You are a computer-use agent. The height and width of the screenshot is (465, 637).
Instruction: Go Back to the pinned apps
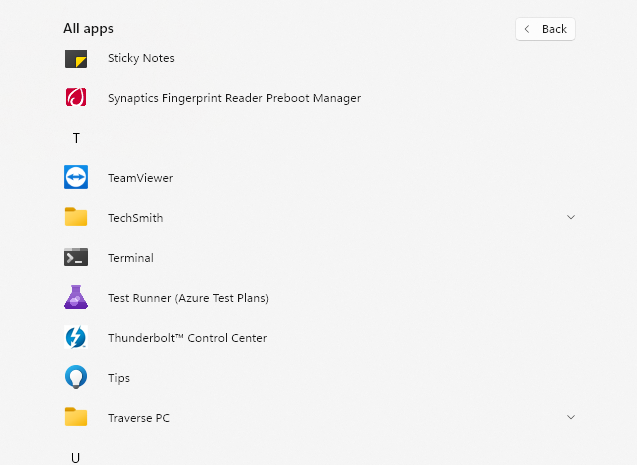545,29
